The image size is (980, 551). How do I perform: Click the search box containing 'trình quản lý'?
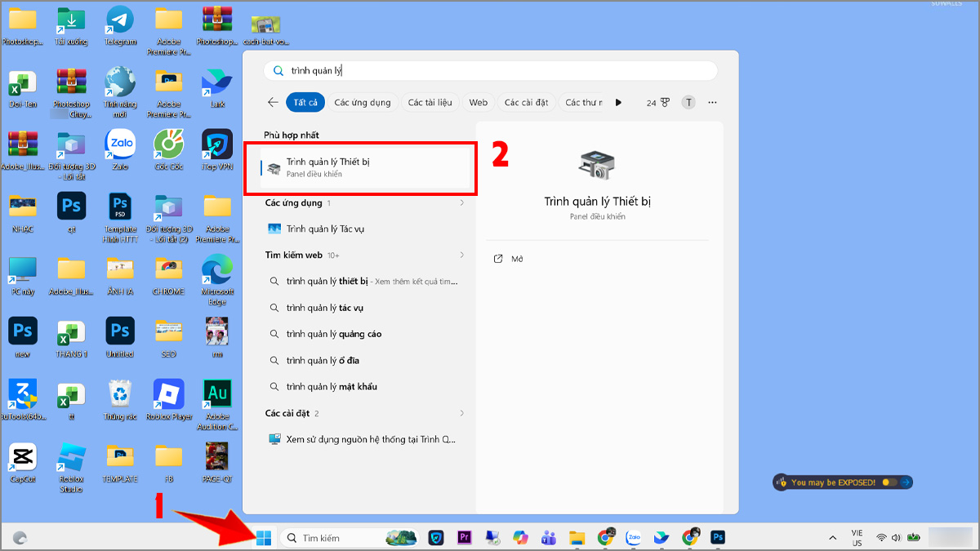(490, 71)
